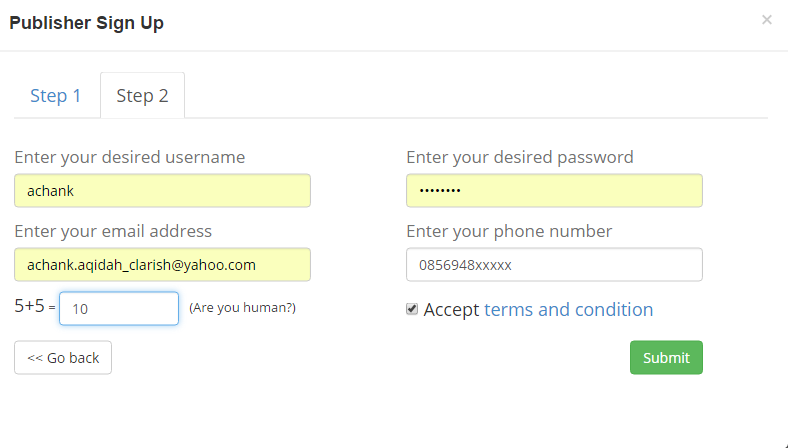Click the "(Are you human?)" hint text

242,308
